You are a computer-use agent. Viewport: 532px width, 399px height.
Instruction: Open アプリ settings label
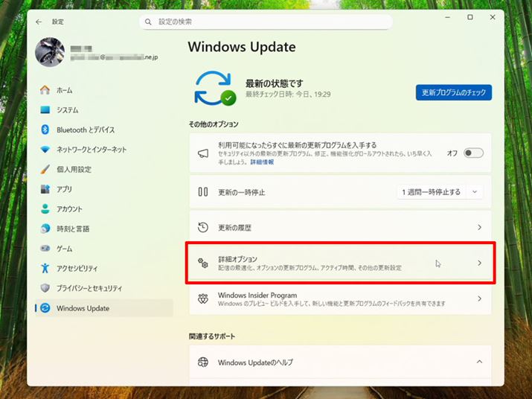[64, 189]
